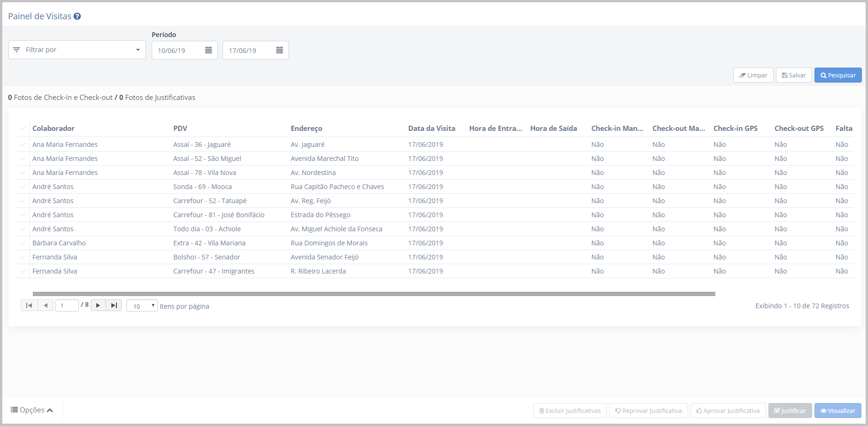868x426 pixels.
Task: Click the Limpar button
Action: [753, 75]
